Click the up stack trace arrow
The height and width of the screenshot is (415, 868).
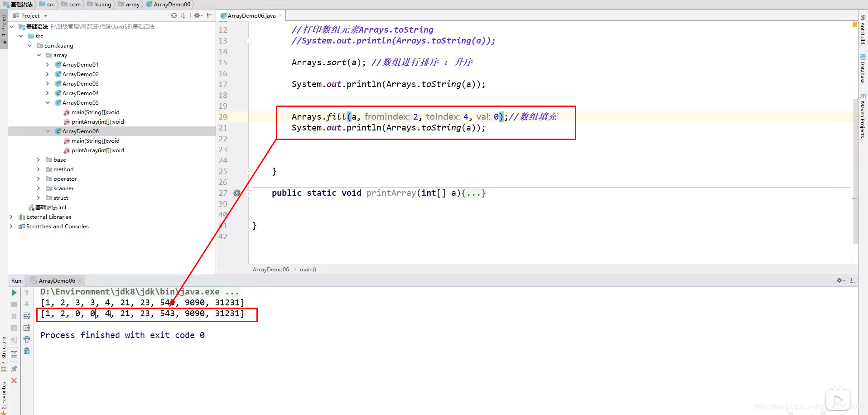tap(27, 293)
